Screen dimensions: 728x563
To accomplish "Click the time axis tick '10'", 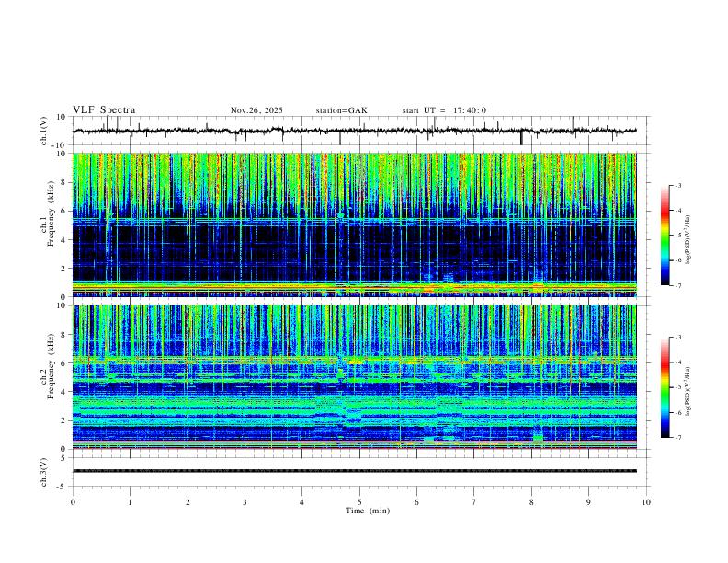I will [646, 502].
